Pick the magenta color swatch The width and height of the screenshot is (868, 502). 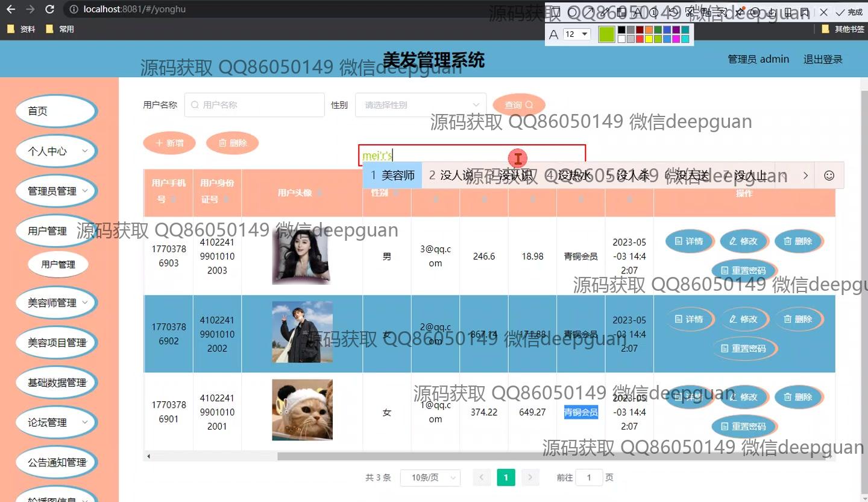(x=676, y=39)
